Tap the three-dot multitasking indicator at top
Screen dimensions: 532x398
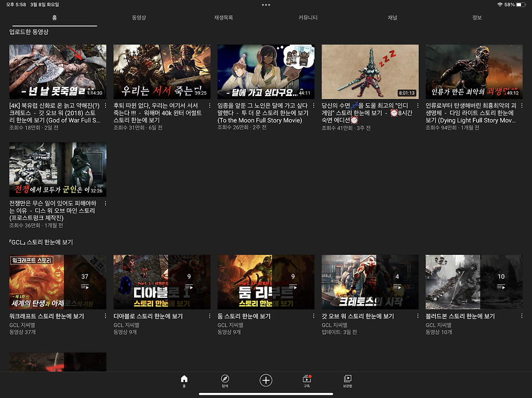click(266, 5)
